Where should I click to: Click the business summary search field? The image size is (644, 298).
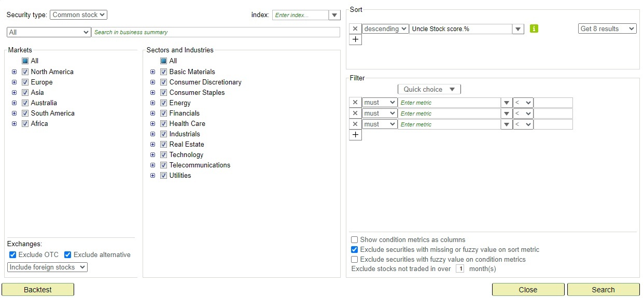tap(216, 32)
